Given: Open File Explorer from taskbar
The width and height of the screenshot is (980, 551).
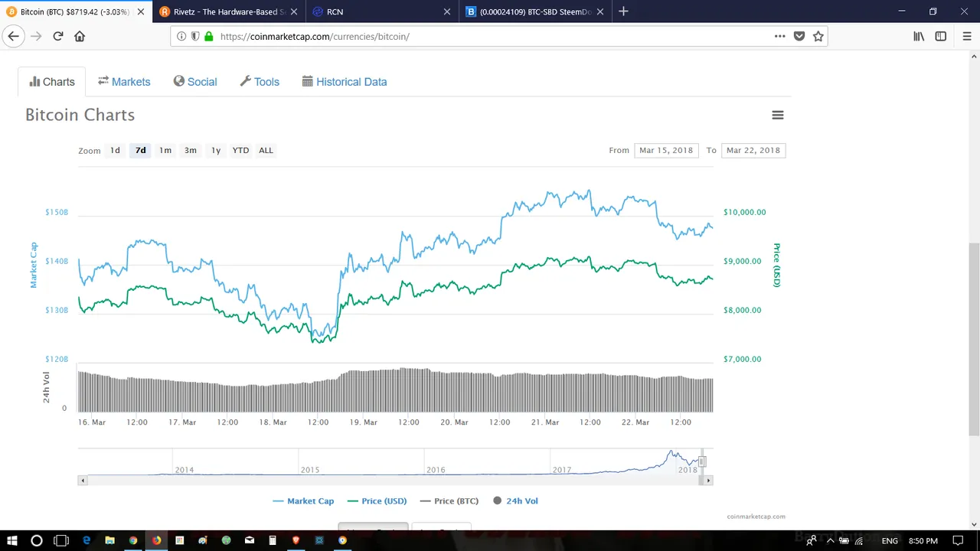Looking at the screenshot, I should 109,540.
